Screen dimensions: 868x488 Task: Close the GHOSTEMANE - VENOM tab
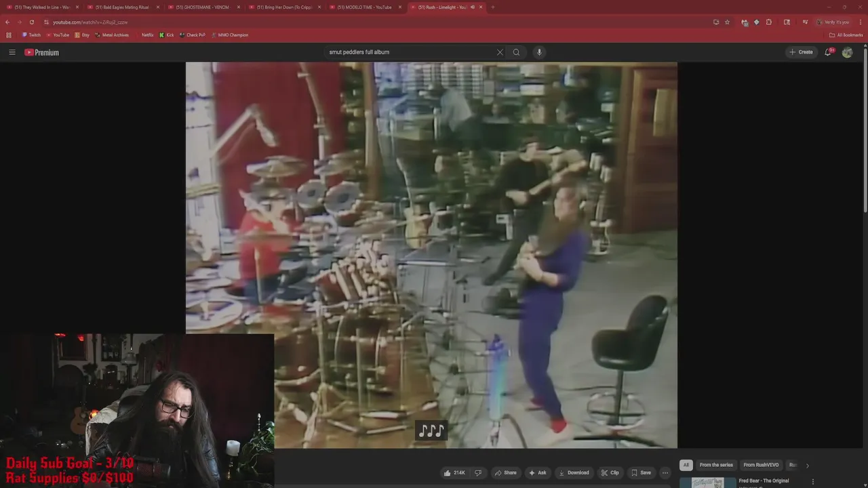tap(238, 7)
